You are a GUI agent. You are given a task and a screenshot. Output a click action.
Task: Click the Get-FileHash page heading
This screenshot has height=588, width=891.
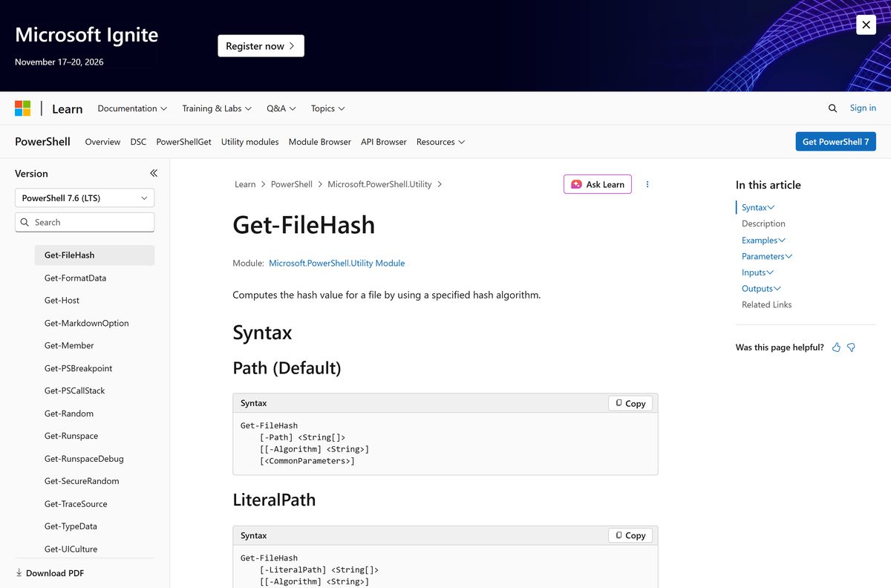pos(304,224)
